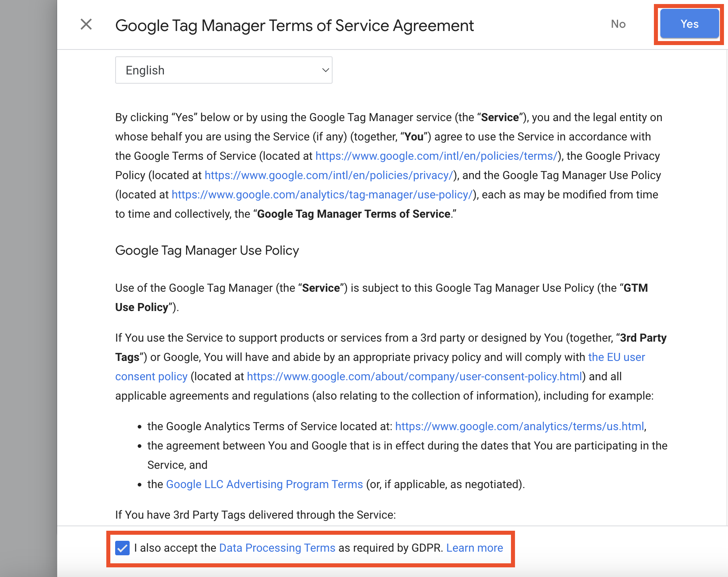Click the Yes button to accept terms

coord(689,24)
